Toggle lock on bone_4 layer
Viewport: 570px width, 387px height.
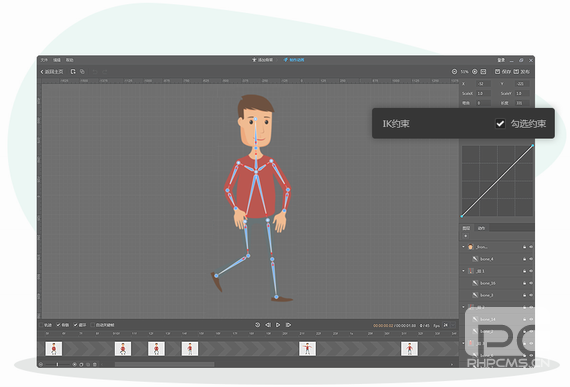[x=524, y=259]
